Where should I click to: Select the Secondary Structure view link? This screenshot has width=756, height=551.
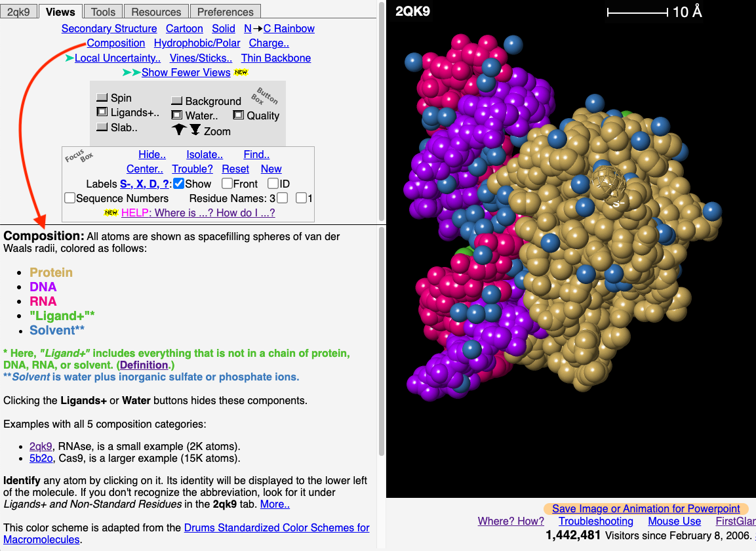[109, 28]
